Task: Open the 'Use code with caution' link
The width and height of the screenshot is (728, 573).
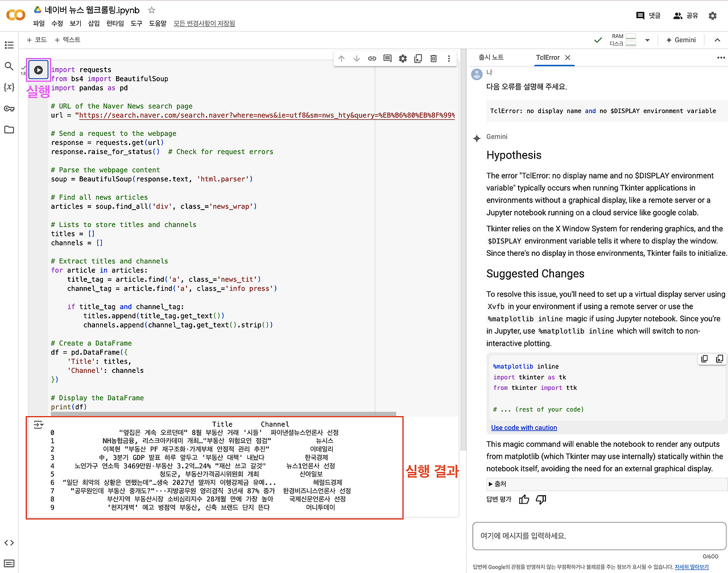Action: 524,427
